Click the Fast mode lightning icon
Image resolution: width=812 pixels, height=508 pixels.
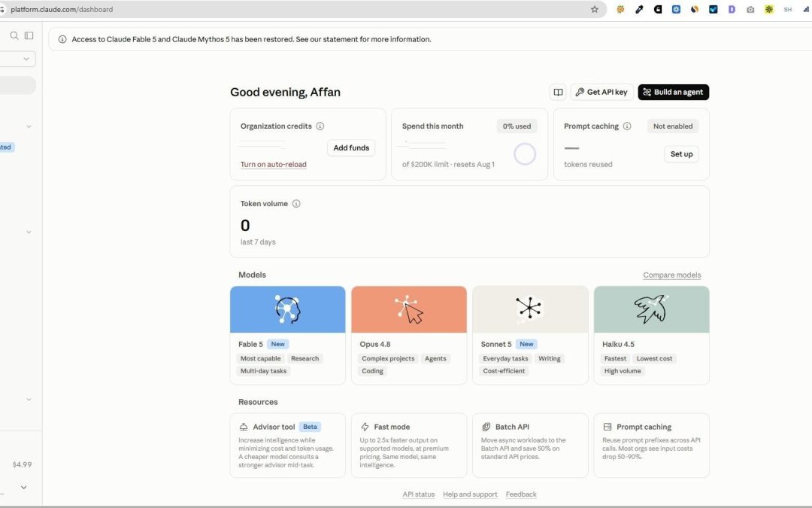point(365,427)
